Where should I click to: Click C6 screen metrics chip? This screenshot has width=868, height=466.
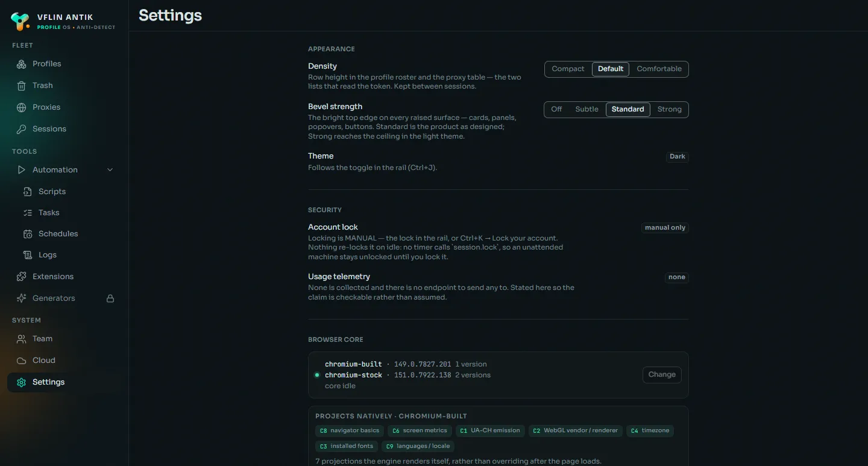(420, 430)
